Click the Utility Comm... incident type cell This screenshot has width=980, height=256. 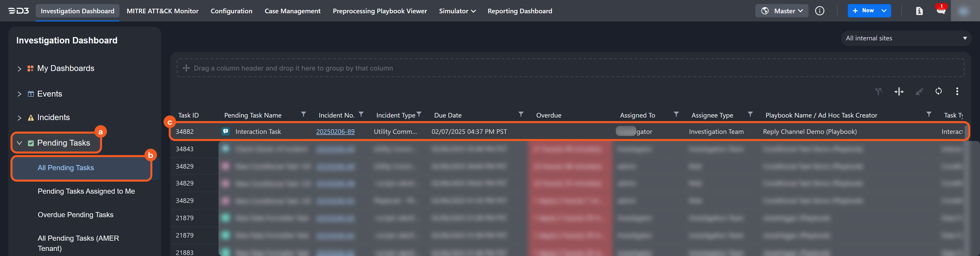point(395,132)
